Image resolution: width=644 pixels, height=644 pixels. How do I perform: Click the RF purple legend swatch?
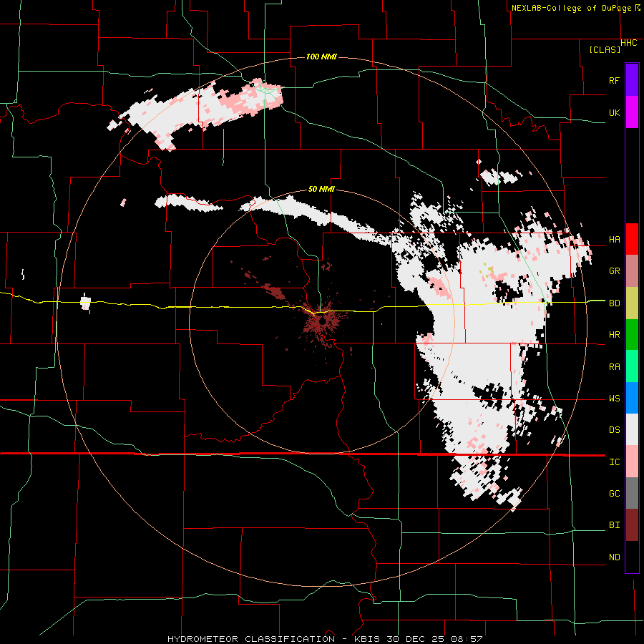pyautogui.click(x=632, y=79)
